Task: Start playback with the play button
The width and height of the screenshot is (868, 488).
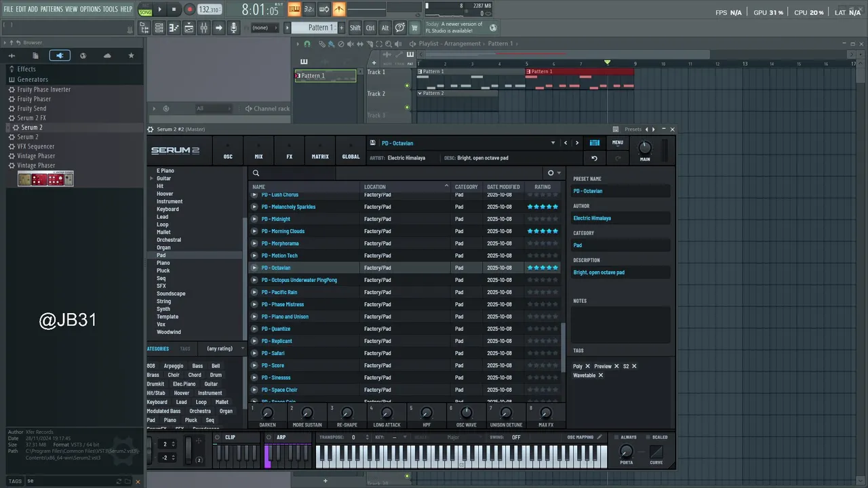Action: tap(160, 9)
